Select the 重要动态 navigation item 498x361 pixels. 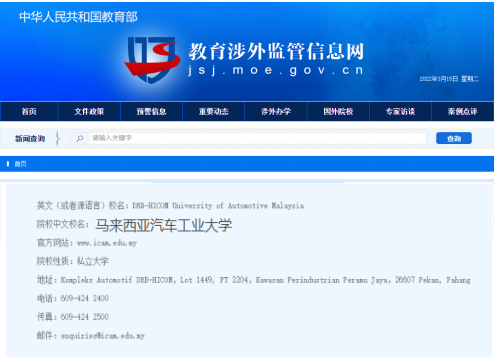coord(214,111)
